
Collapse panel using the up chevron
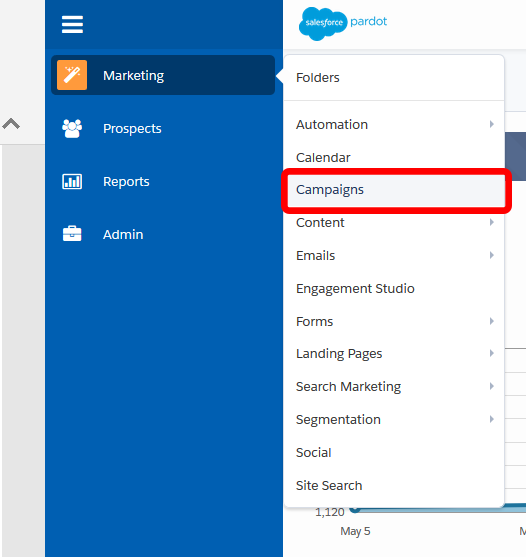11,124
